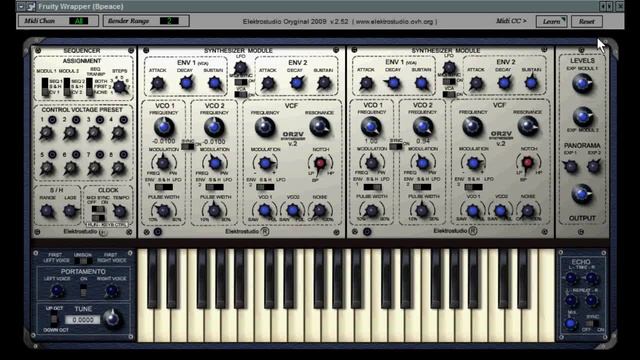This screenshot has height=360, width=640.
Task: Toggle the MIDI SYNC switch in second synthesizer module
Action: pos(449,81)
